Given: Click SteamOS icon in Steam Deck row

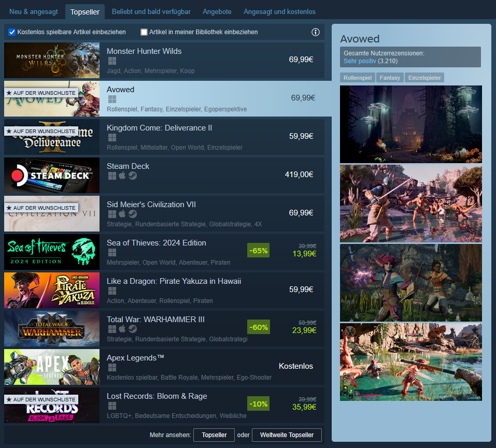Looking at the screenshot, I should click(x=133, y=176).
